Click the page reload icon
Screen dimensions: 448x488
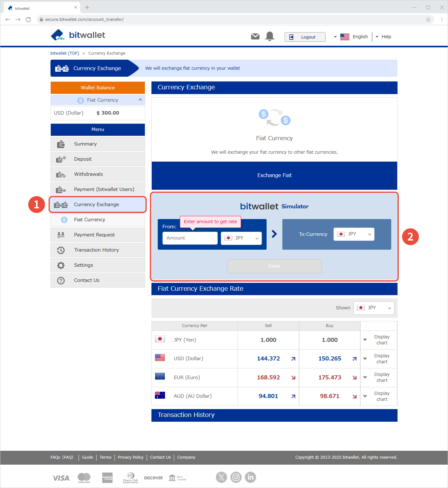pos(28,20)
